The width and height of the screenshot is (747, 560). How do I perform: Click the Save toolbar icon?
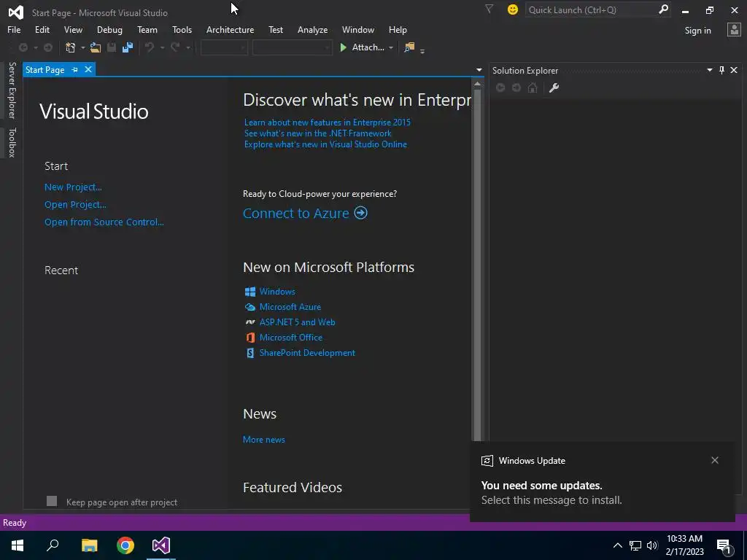(112, 47)
